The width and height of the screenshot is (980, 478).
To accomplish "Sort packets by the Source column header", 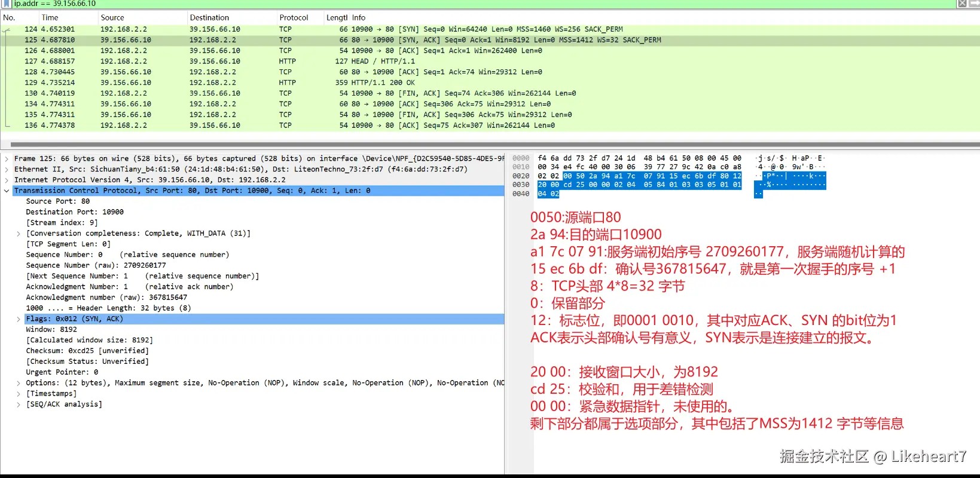I will [112, 18].
